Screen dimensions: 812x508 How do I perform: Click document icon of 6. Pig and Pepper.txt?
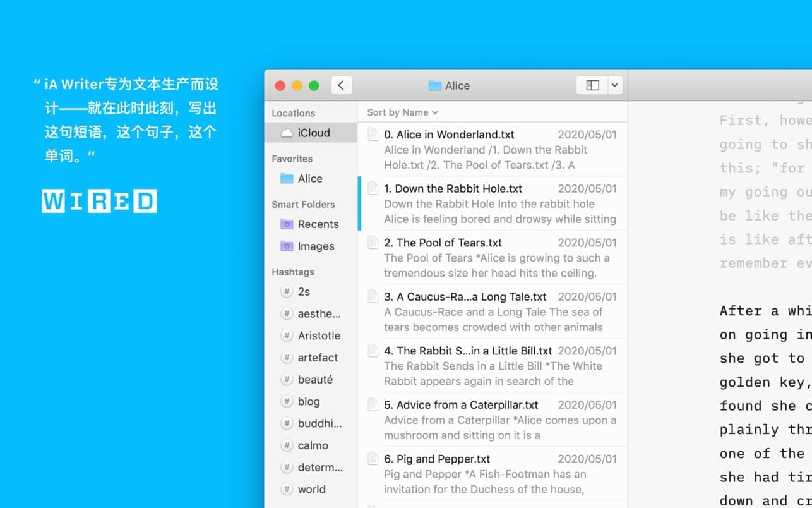373,459
